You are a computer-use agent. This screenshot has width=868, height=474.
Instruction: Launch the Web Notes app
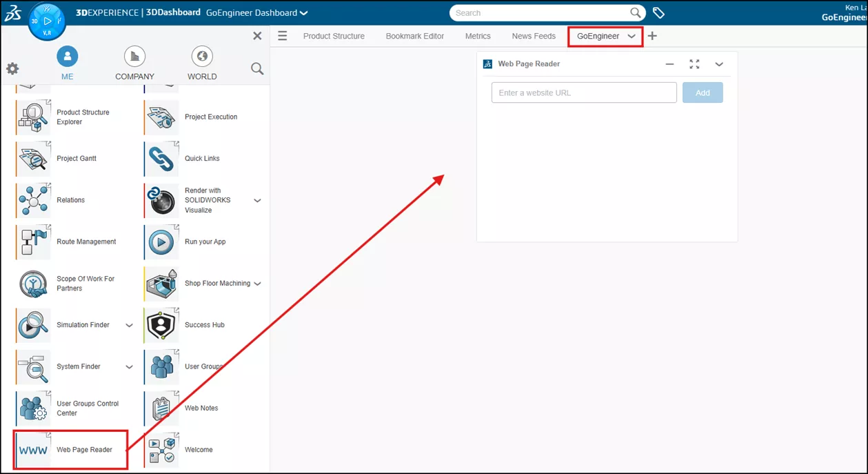click(x=161, y=408)
